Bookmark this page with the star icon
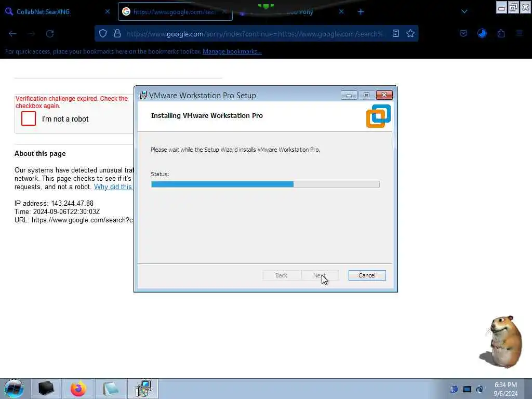The image size is (532, 399). [x=410, y=33]
